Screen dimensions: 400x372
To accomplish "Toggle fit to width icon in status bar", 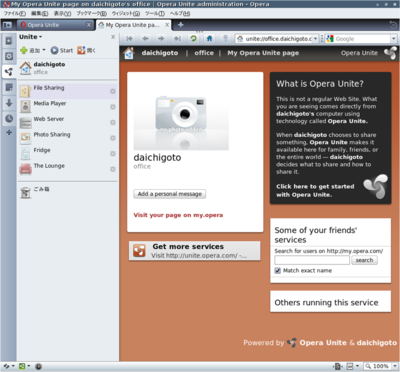I will coord(338,366).
